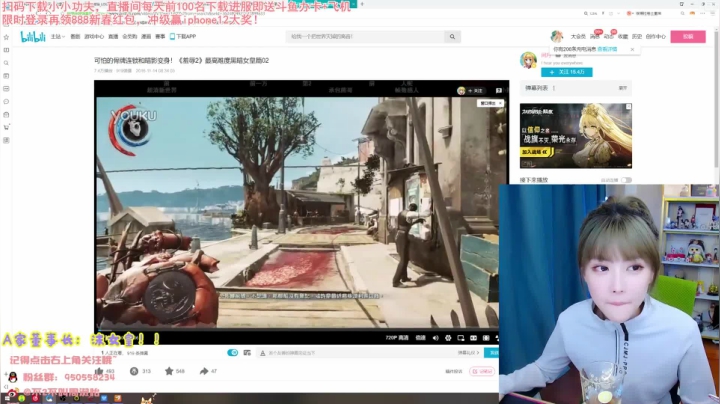The height and width of the screenshot is (404, 720).
Task: Click the coin icon showing 313
Action: coord(134,371)
